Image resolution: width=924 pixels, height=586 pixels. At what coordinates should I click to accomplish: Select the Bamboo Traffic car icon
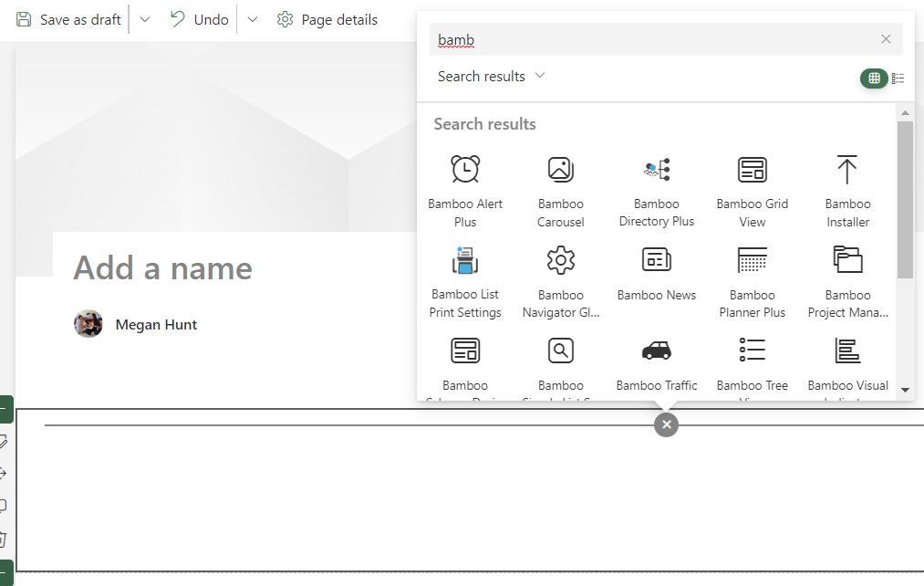click(x=657, y=351)
